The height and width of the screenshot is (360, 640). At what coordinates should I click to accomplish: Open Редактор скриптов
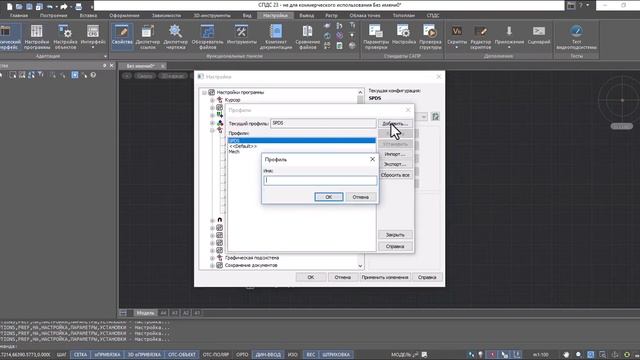pyautogui.click(x=480, y=37)
